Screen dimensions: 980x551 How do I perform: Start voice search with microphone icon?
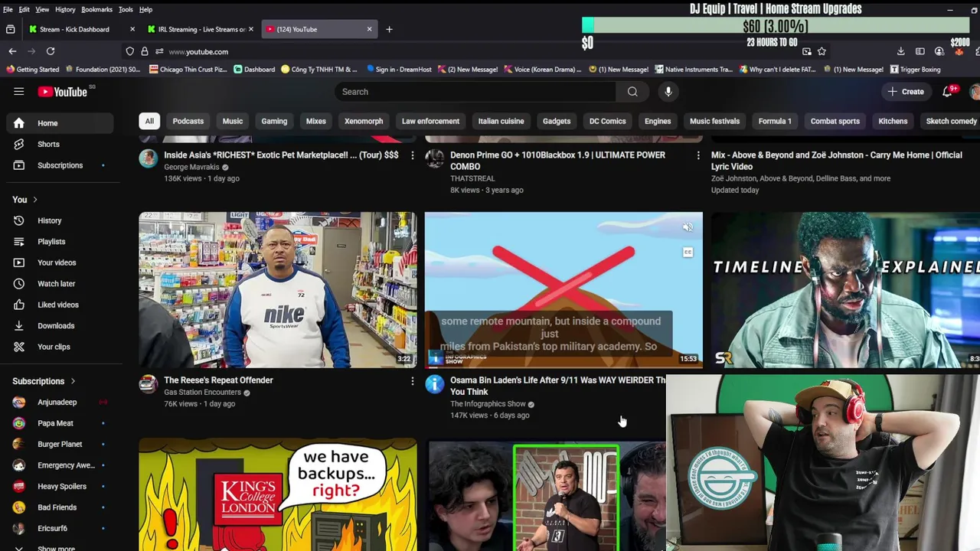(x=668, y=92)
